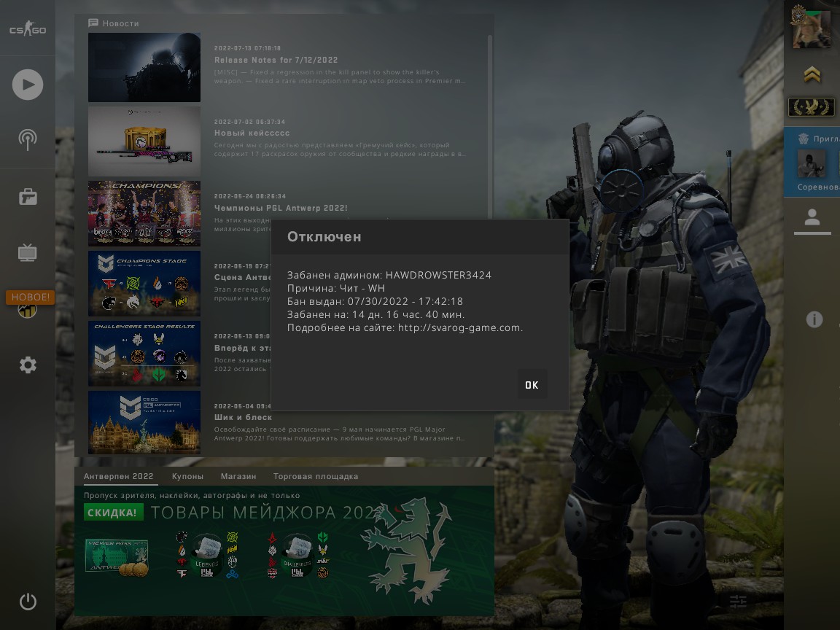This screenshot has width=840, height=630.
Task: Click the Приглашение invite icon
Action: pyautogui.click(x=804, y=139)
